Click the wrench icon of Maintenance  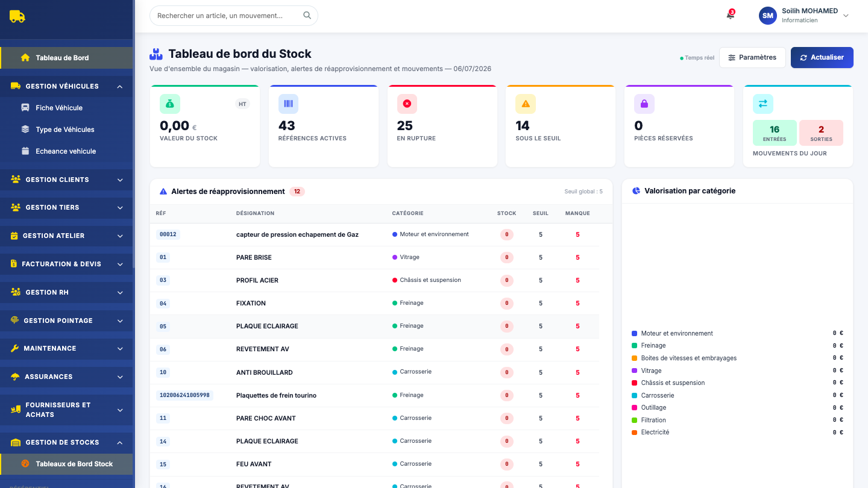(15, 348)
